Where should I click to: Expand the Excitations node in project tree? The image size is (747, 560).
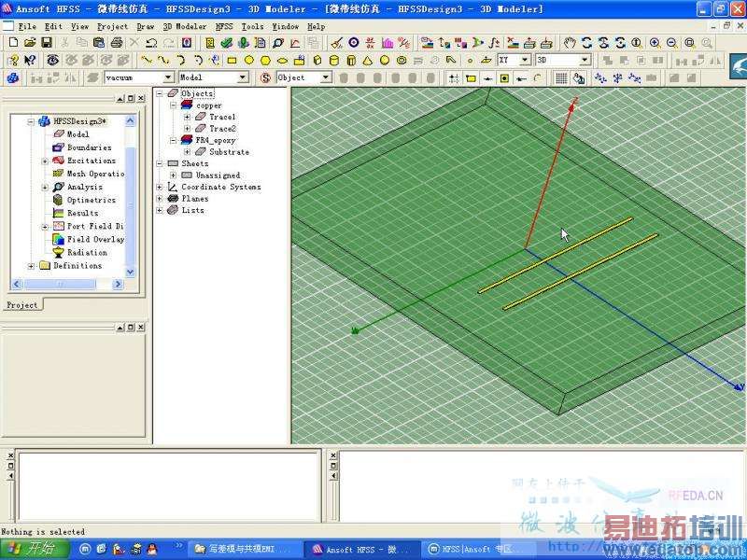(45, 161)
